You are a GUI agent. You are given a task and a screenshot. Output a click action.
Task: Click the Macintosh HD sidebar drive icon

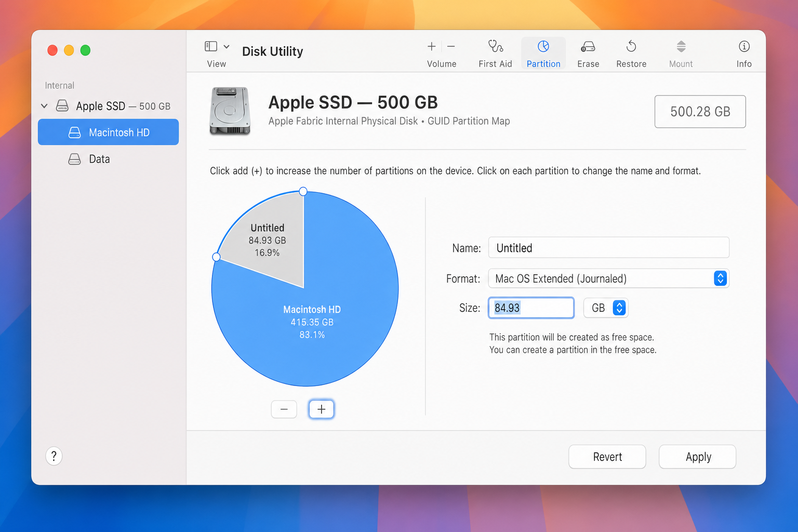[75, 132]
